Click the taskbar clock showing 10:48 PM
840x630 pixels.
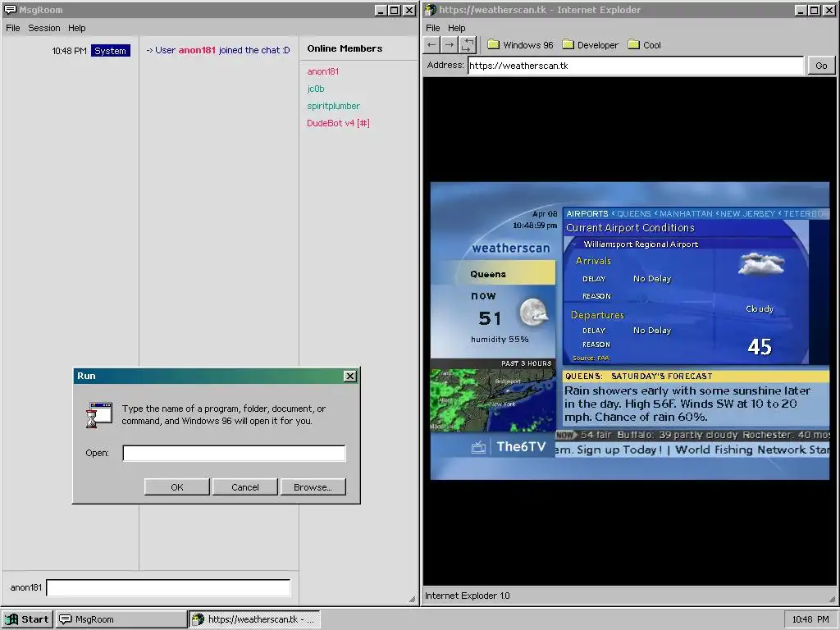pyautogui.click(x=810, y=619)
